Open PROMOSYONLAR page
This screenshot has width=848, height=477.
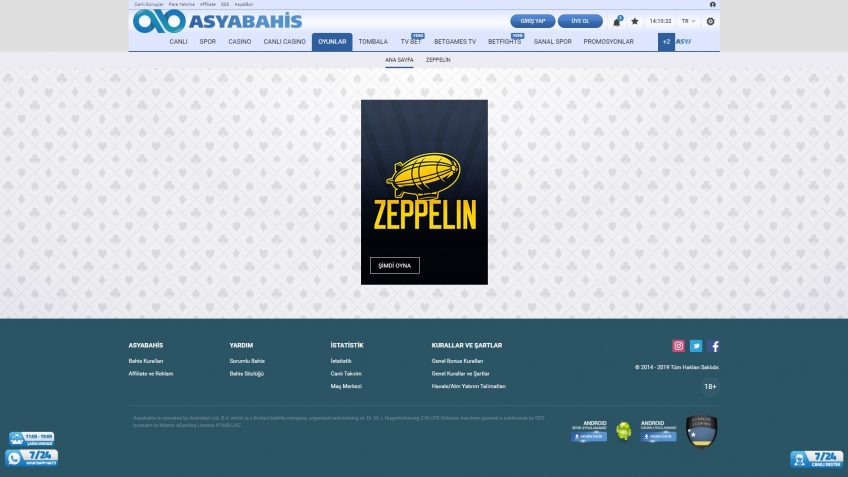click(x=608, y=42)
